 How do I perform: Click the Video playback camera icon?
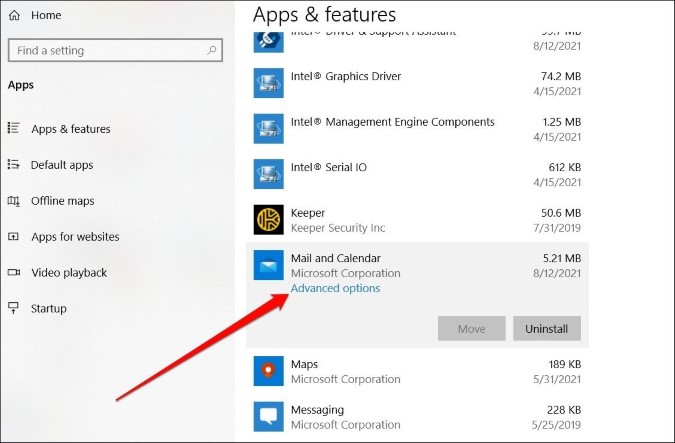point(14,272)
